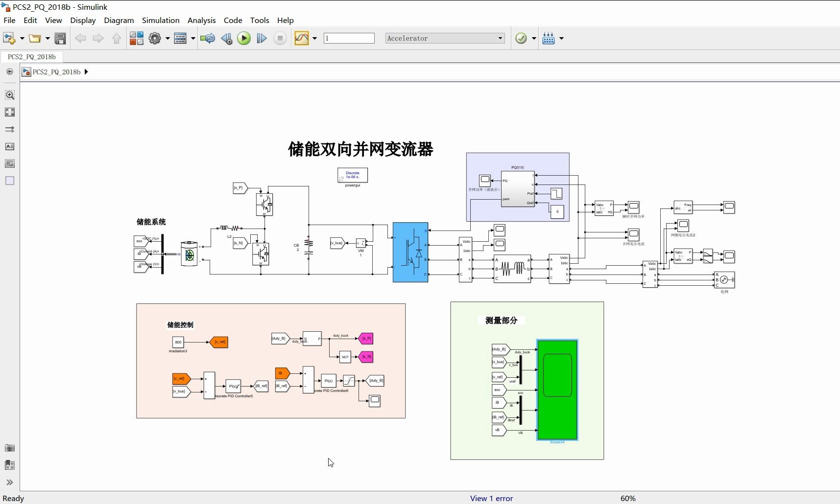Select the PCS2_PQ_2018b model tab
Image resolution: width=840 pixels, height=504 pixels.
pyautogui.click(x=32, y=56)
